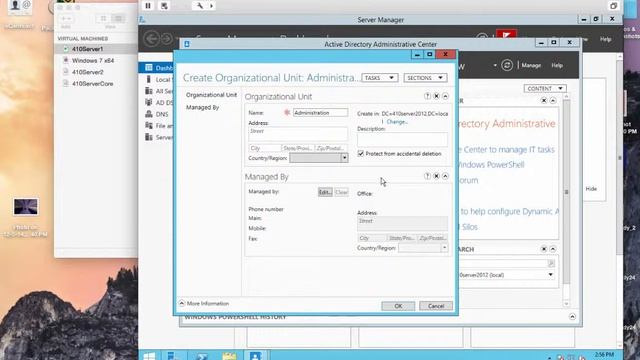Click Active Directory Administrative Center taskbar icon
The image size is (640, 360).
pos(256,356)
